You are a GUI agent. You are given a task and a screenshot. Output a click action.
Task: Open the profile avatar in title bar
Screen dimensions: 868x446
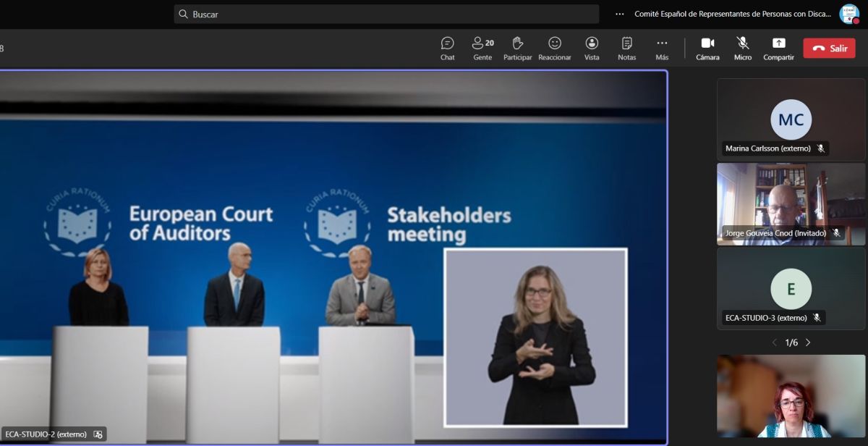pos(848,14)
